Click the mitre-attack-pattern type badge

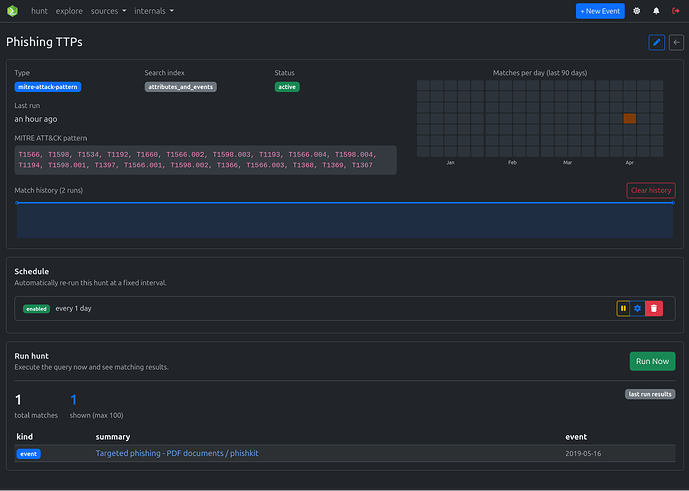point(48,87)
